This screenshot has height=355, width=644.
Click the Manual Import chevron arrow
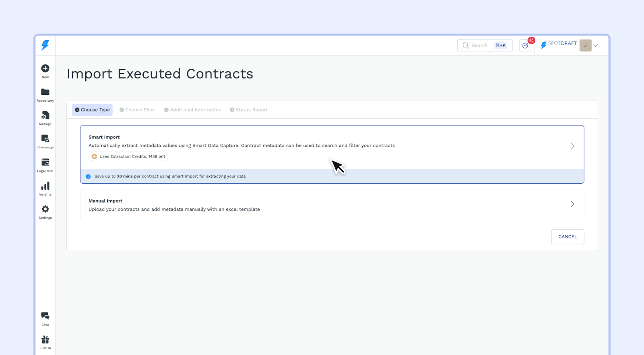[572, 204]
